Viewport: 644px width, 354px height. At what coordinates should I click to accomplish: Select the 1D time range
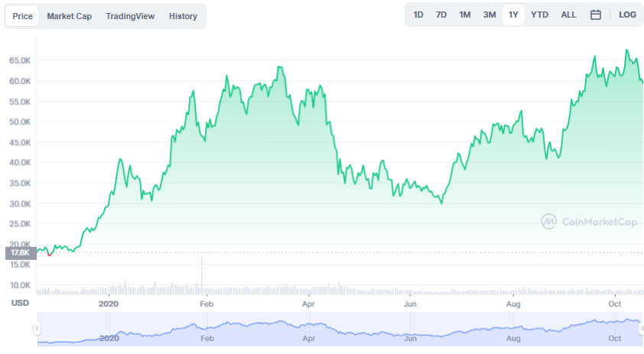point(418,15)
